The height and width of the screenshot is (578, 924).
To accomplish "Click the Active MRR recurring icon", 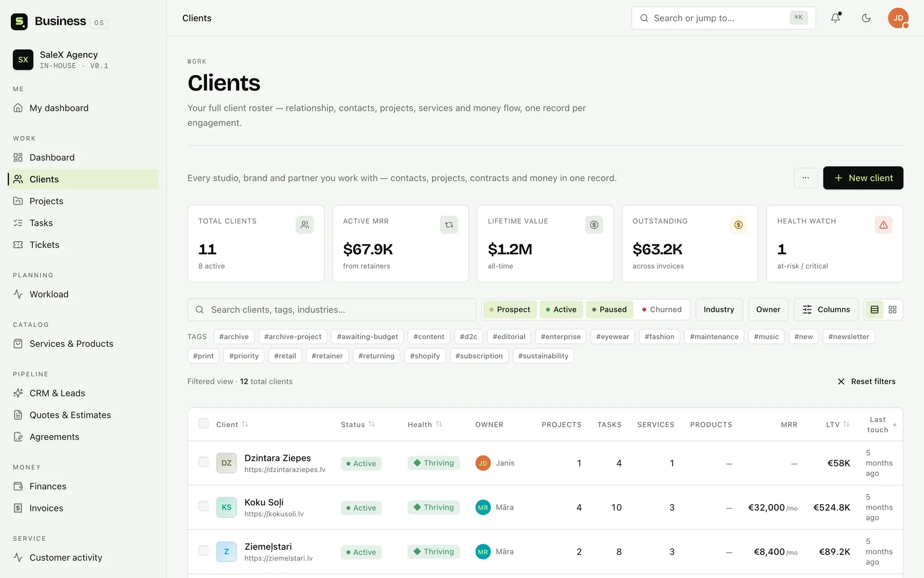I will 449,225.
